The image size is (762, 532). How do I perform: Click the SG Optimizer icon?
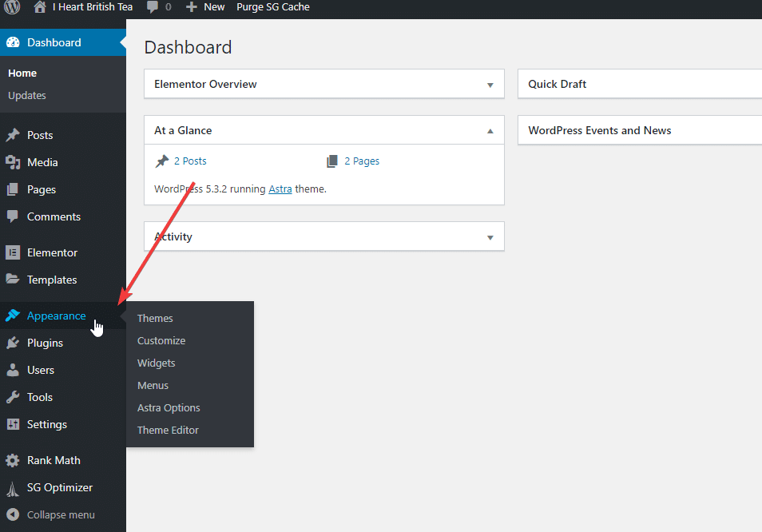click(x=13, y=488)
